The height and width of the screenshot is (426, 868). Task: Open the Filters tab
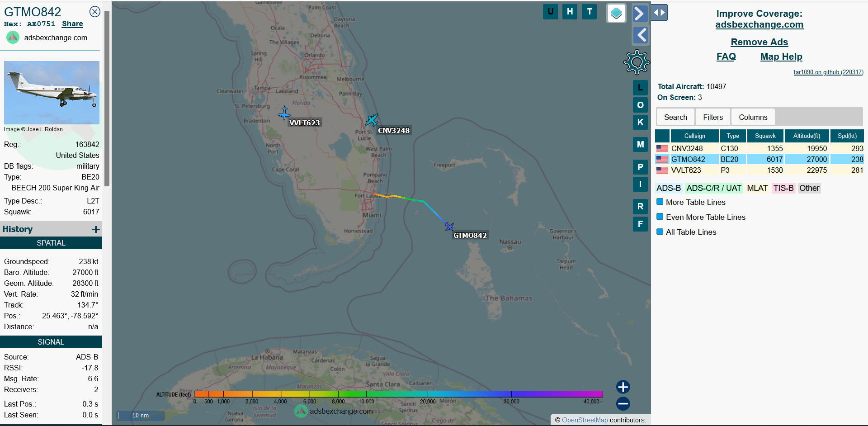(x=713, y=117)
